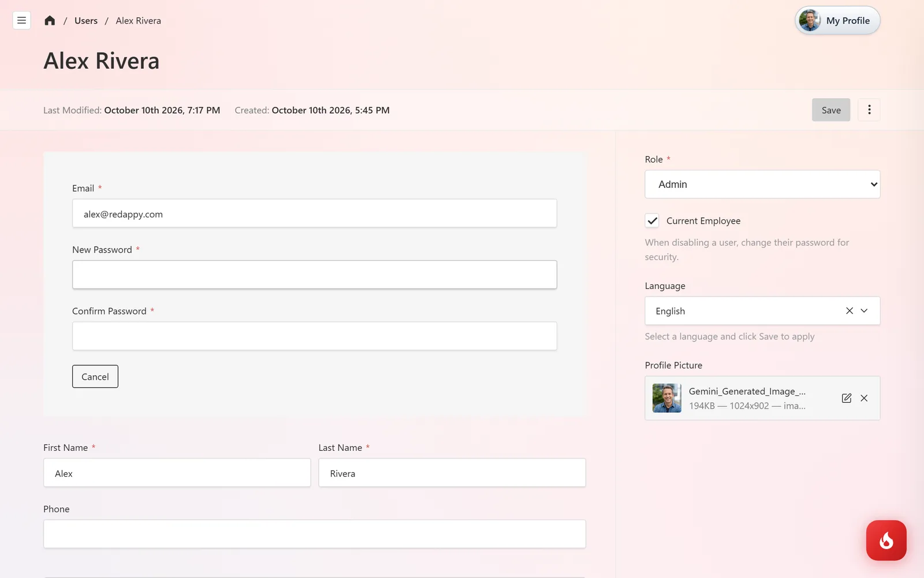Click the Created date text
This screenshot has height=578, width=924.
point(330,110)
